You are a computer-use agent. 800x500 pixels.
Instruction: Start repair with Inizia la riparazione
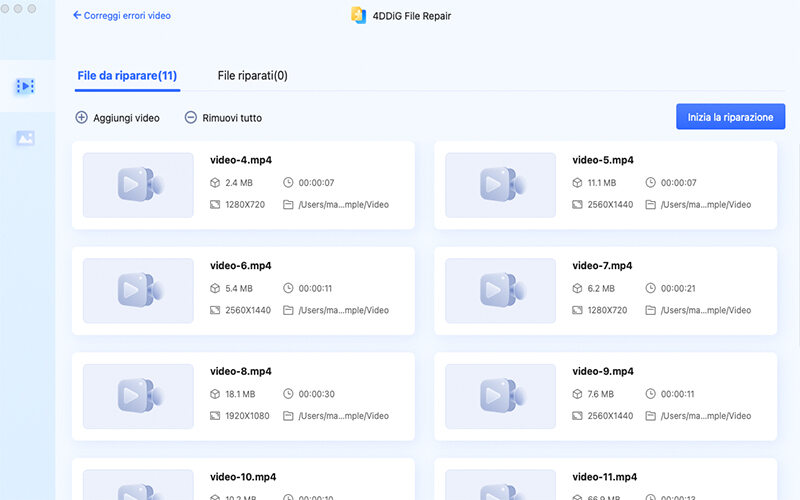(730, 117)
